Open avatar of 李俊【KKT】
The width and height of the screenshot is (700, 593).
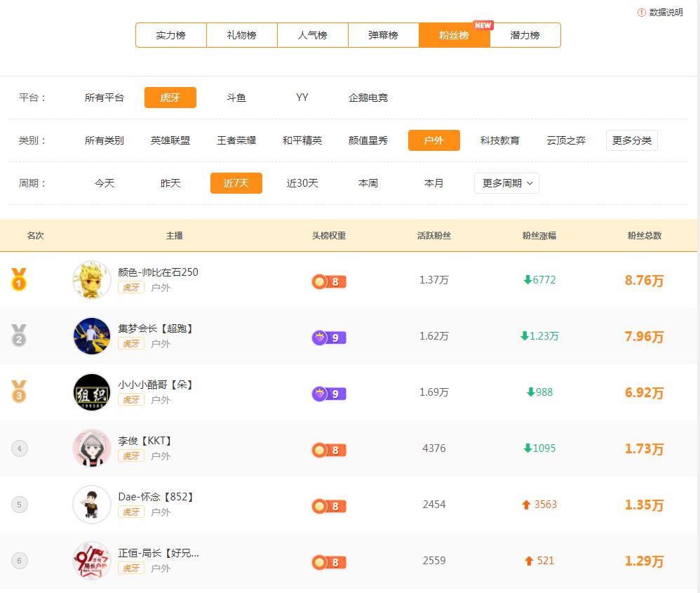click(91, 448)
